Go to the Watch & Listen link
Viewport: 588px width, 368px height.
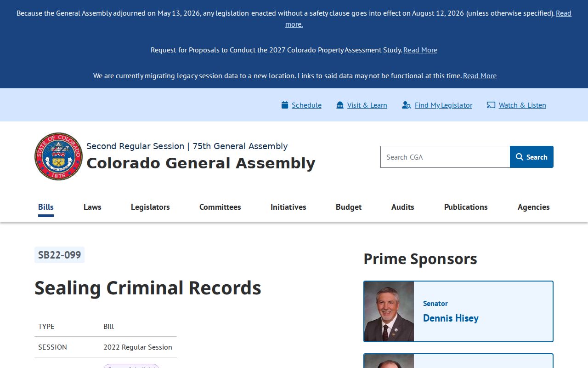point(522,105)
